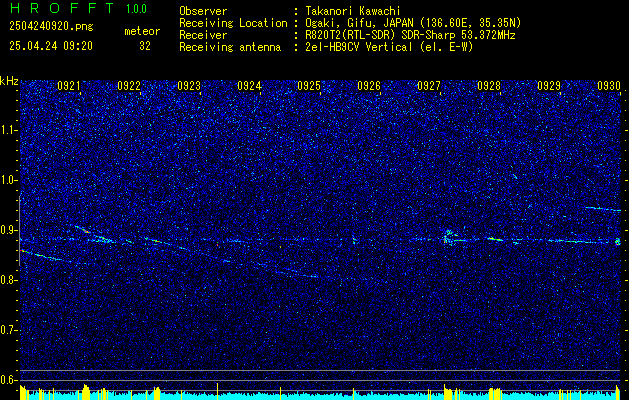Click the Observer field label
This screenshot has height=400, width=629.
tap(203, 11)
